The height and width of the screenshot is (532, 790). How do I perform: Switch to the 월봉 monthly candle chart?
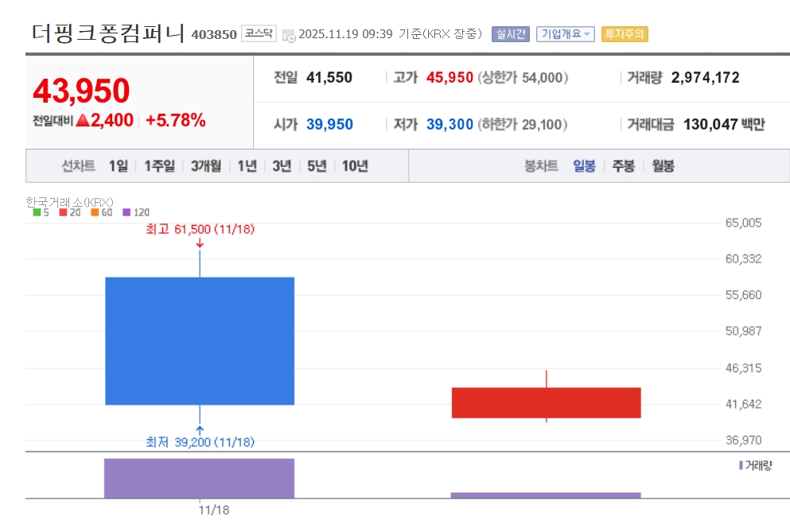[x=663, y=165]
